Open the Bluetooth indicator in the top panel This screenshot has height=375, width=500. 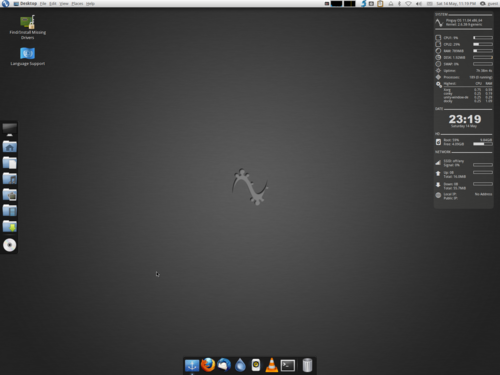[399, 3]
